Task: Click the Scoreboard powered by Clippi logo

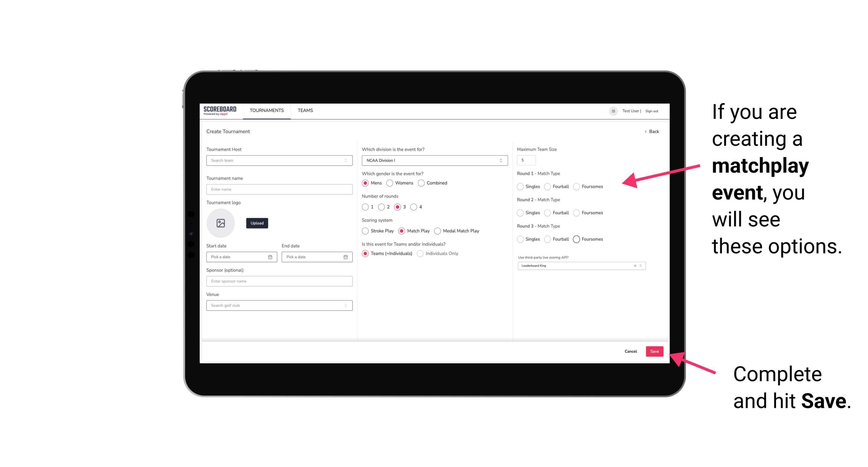Action: point(220,110)
